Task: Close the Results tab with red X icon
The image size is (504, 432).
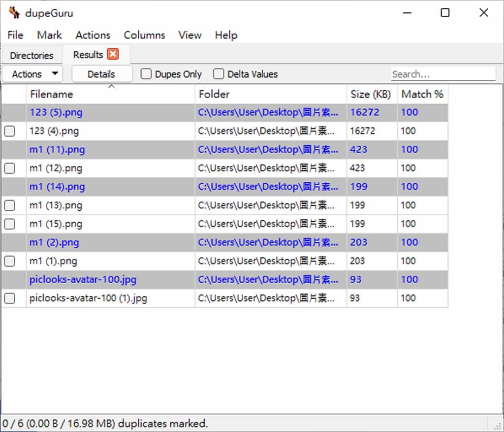Action: click(113, 54)
